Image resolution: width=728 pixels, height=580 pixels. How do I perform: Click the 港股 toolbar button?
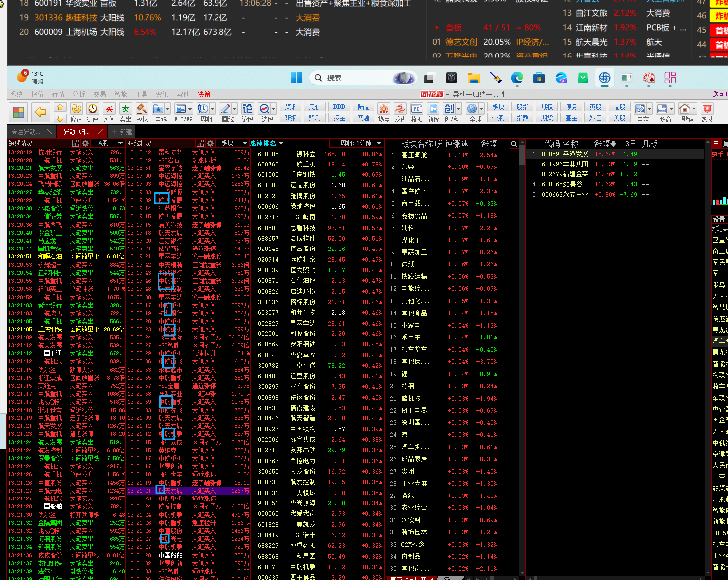[619, 107]
